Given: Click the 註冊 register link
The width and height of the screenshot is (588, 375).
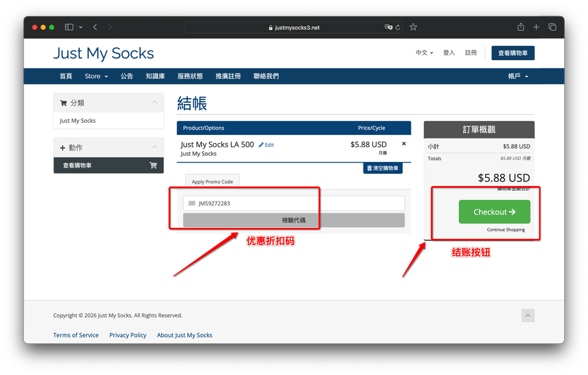Looking at the screenshot, I should pos(471,53).
